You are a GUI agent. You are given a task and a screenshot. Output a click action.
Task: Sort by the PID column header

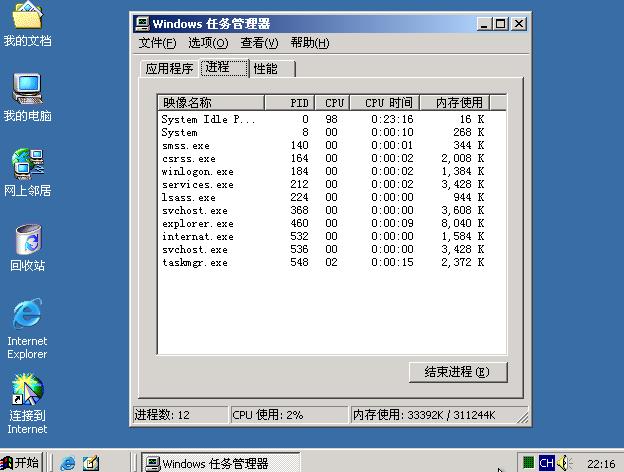(290, 103)
